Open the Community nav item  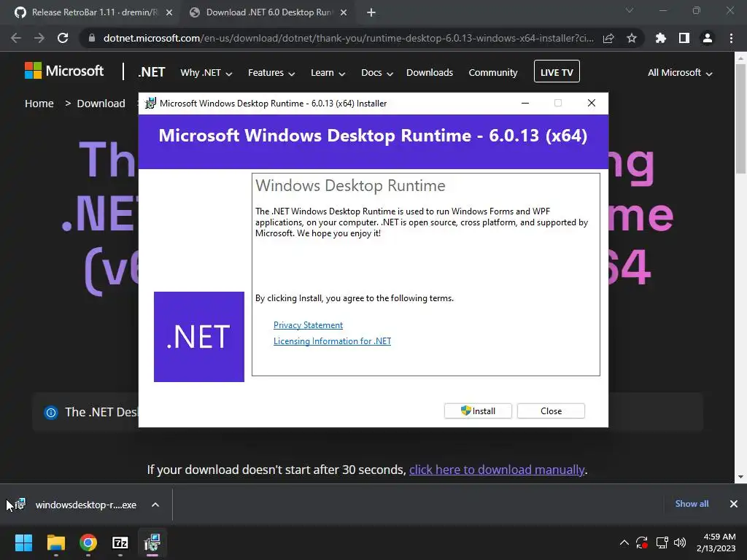pos(493,73)
